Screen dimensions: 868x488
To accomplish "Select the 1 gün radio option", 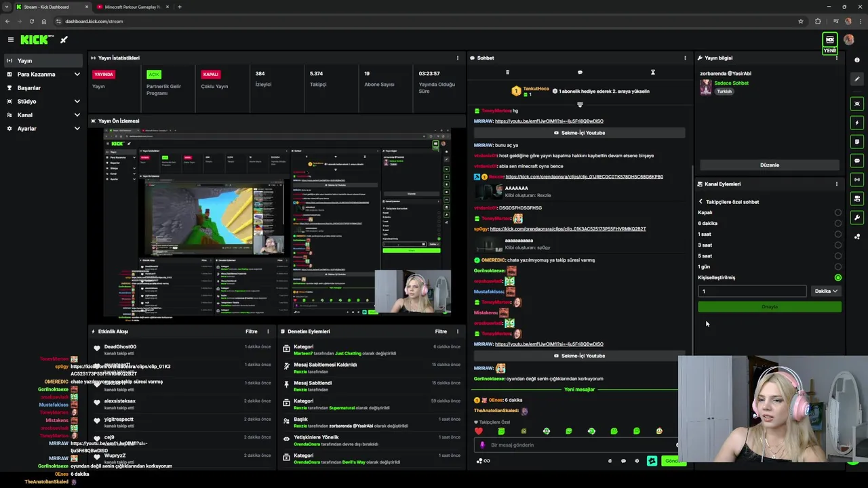I will (x=838, y=266).
